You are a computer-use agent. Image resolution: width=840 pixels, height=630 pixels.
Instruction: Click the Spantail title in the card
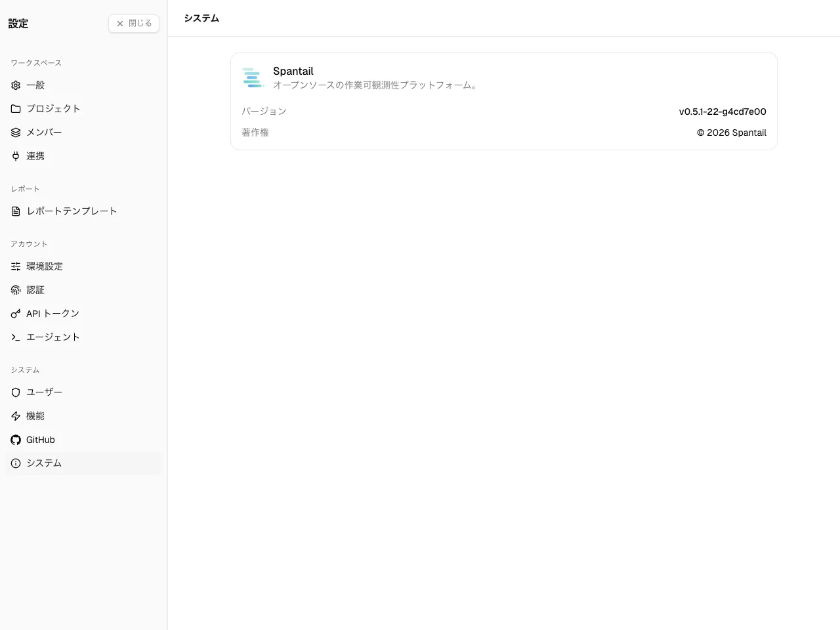293,71
